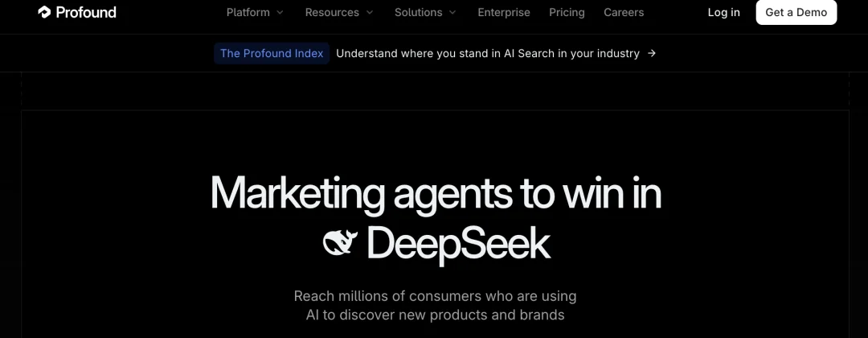Click The Profound Index badge
Screen dimensions: 868x338
click(x=272, y=53)
